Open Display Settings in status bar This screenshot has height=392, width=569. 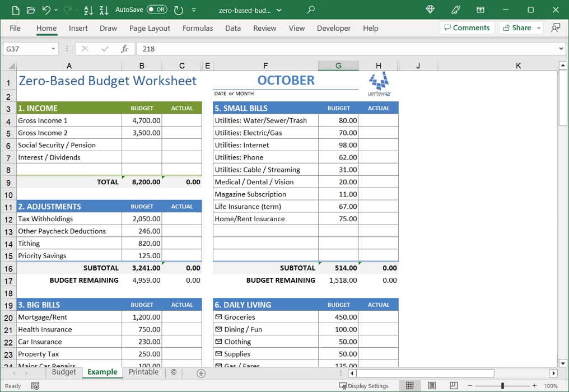click(363, 386)
